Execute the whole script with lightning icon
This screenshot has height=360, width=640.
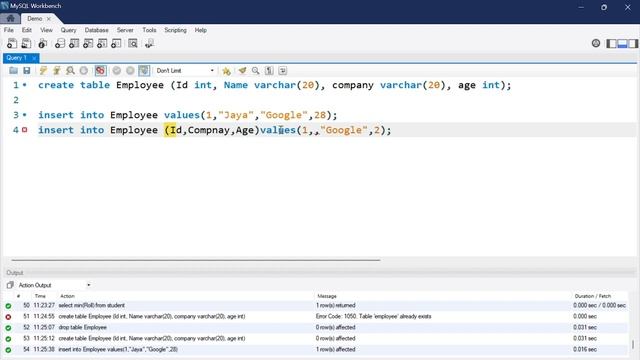43,71
